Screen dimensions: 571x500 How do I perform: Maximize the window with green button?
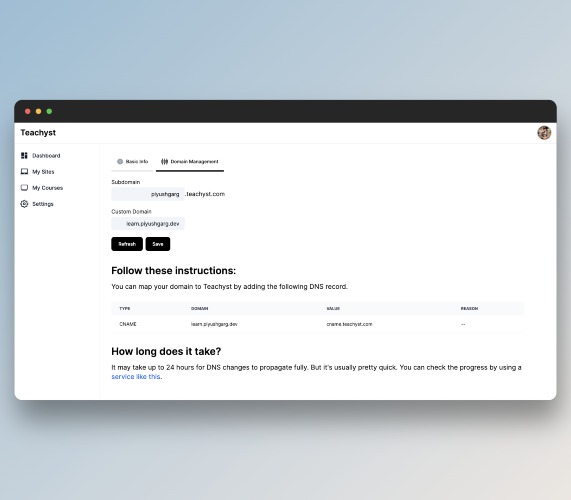pos(49,111)
